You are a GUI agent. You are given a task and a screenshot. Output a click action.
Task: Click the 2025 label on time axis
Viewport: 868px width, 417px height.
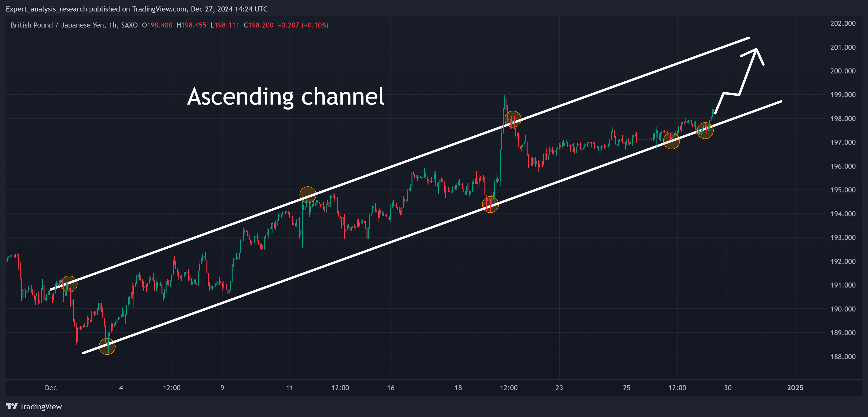(x=795, y=388)
